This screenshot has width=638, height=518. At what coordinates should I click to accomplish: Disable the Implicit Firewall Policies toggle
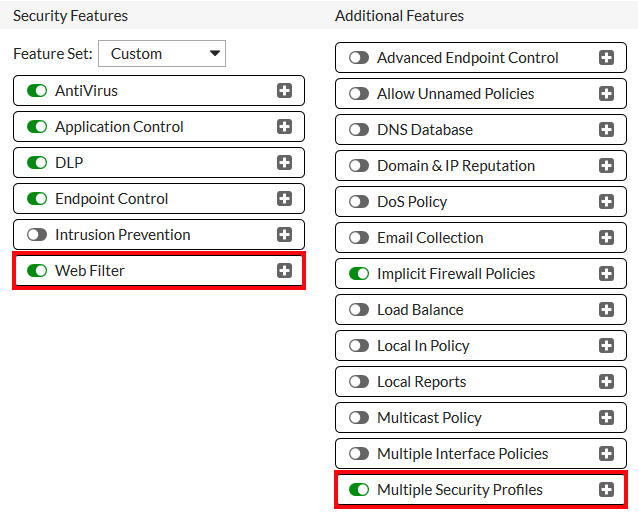click(x=359, y=274)
